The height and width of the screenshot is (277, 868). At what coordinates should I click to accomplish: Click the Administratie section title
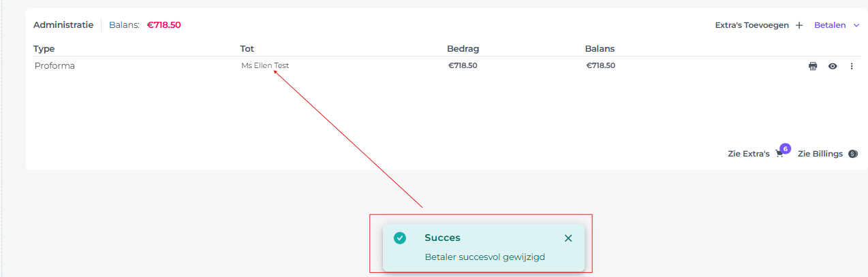(63, 25)
